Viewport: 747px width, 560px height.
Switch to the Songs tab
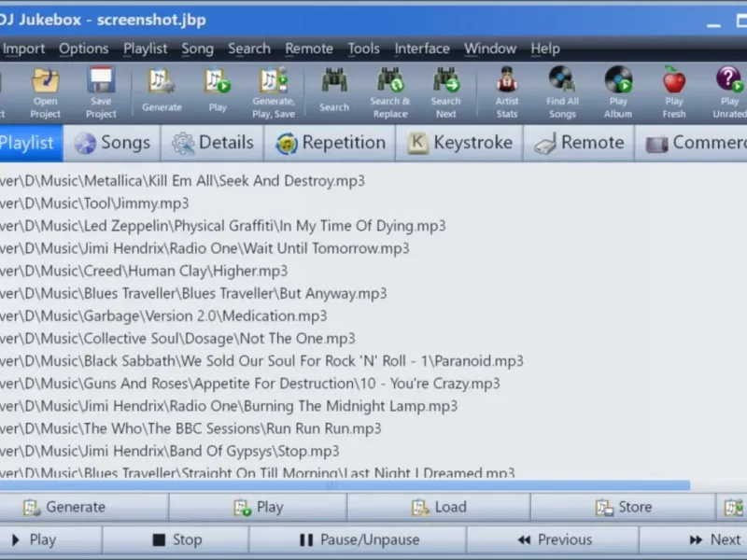tap(112, 143)
